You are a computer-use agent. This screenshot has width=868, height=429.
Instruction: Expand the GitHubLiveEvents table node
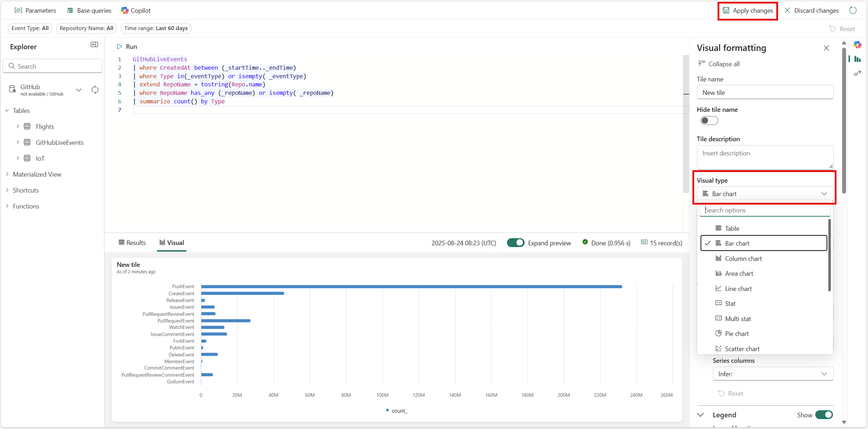tap(18, 142)
